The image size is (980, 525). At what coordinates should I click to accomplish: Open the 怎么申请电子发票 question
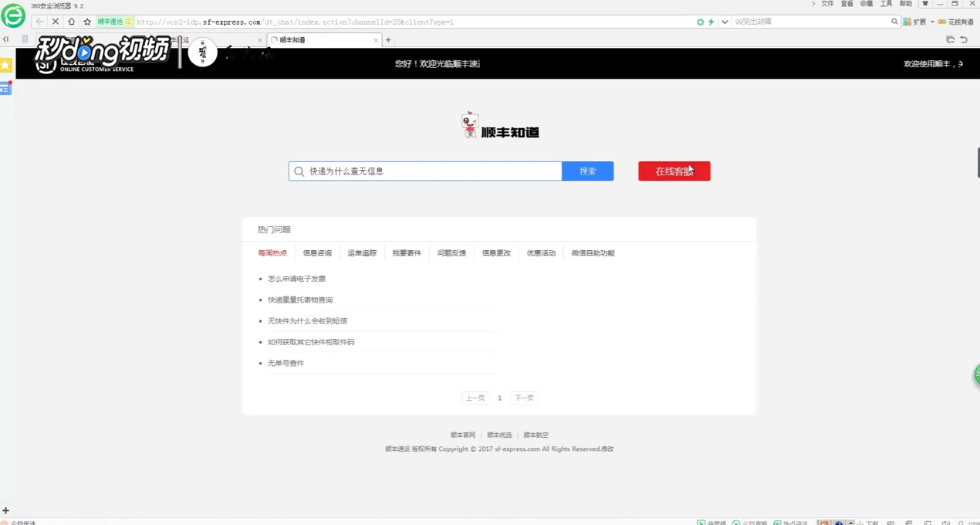click(x=297, y=279)
